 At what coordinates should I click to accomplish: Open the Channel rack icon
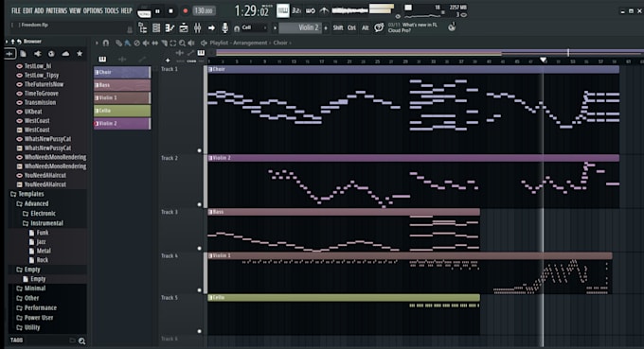[x=156, y=27]
